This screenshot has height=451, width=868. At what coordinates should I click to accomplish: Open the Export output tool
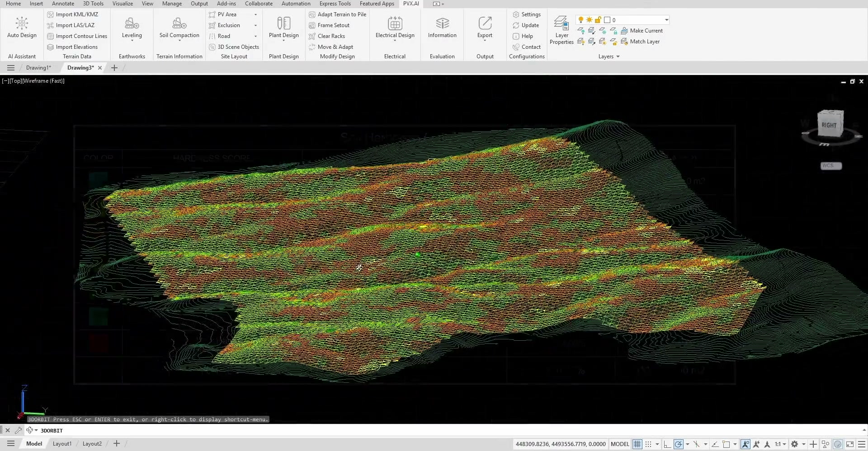click(485, 28)
